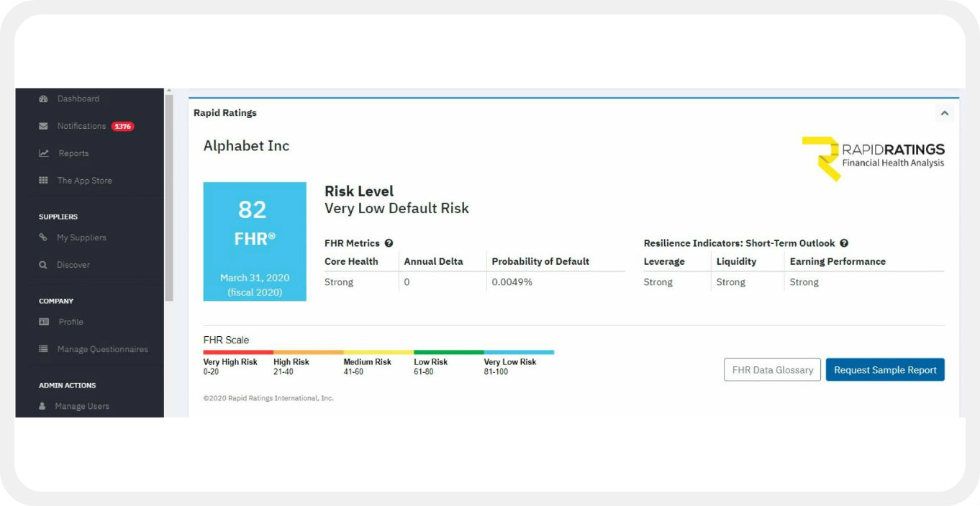
Task: Collapse the Rapid Ratings panel
Action: coord(945,113)
